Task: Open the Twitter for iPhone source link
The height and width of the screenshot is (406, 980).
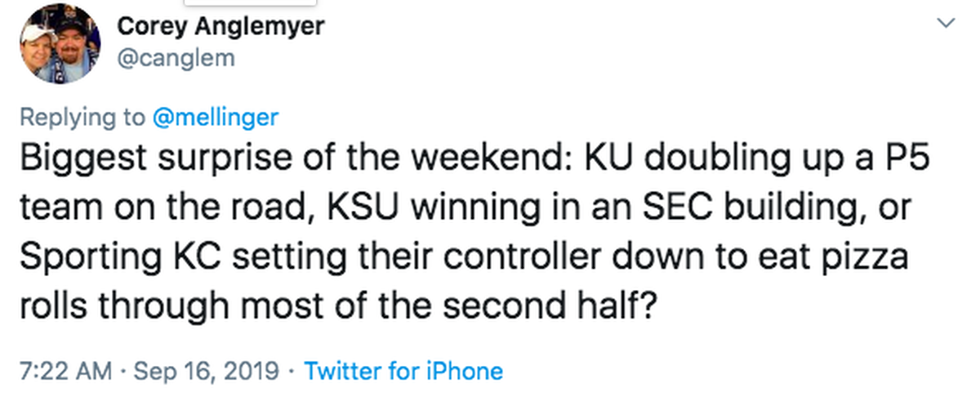Action: click(403, 372)
